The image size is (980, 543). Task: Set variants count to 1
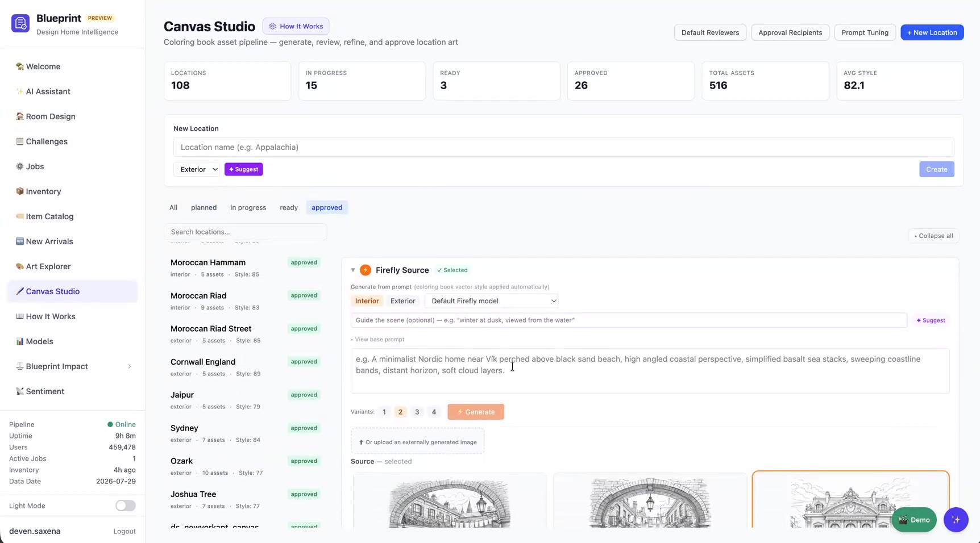click(384, 412)
